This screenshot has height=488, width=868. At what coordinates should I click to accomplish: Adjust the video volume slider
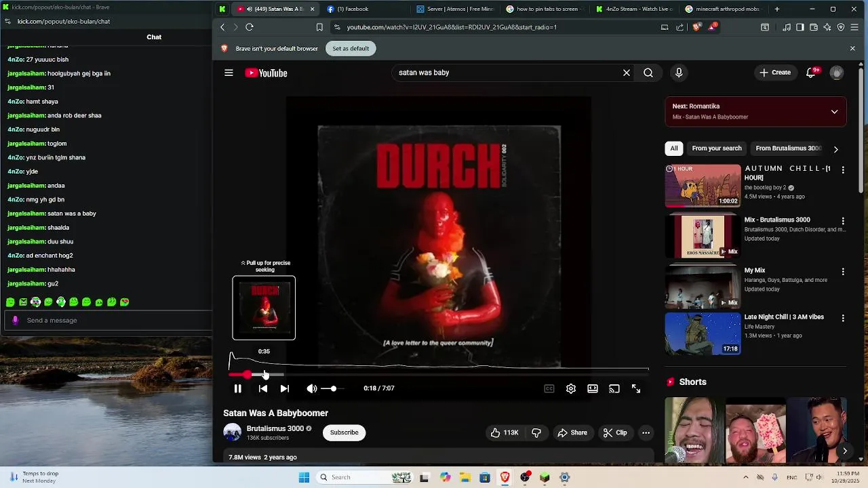(x=332, y=388)
